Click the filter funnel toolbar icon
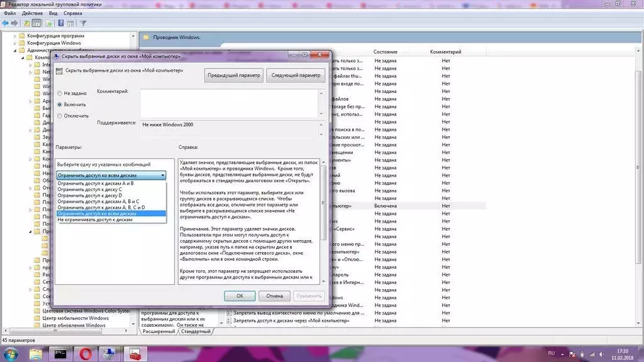 click(84, 23)
